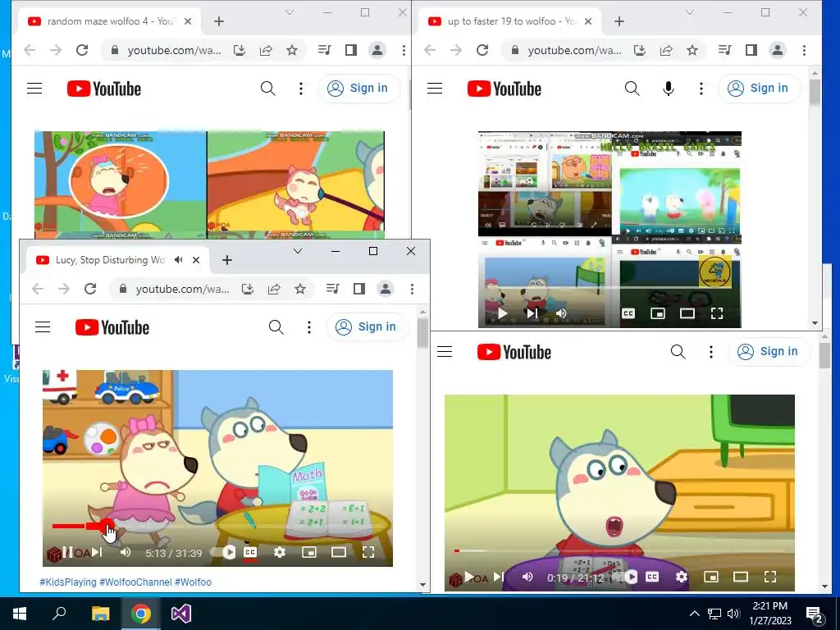The width and height of the screenshot is (840, 630).
Task: Open the #KidsPlaying hashtag link
Action: pos(68,582)
